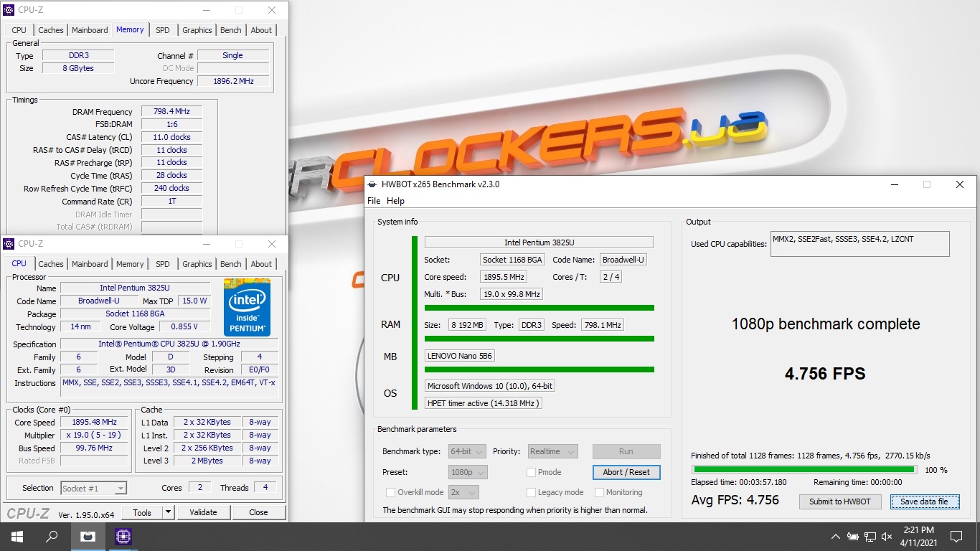Expand Tools button dropdown arrow in CPU-Z

click(x=169, y=512)
